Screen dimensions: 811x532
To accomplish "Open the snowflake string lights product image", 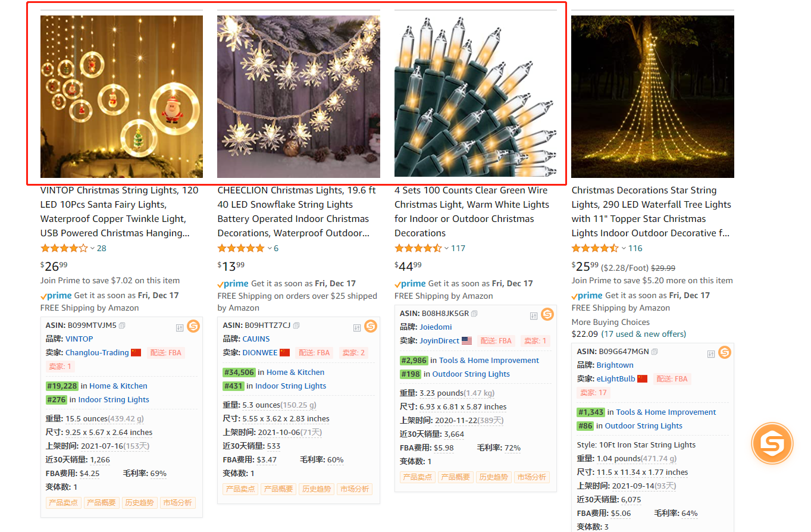I will (299, 96).
